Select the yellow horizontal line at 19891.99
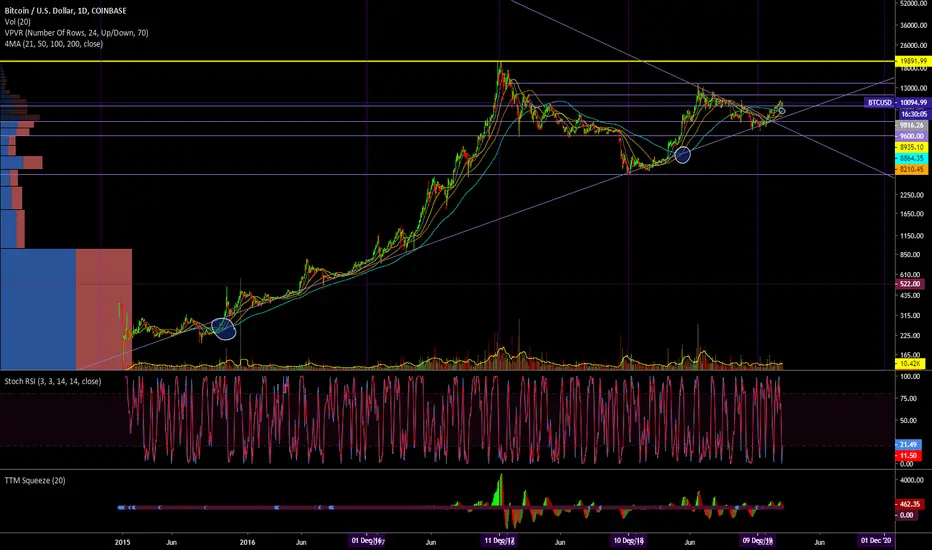Screen dimensions: 932x550 [447, 61]
